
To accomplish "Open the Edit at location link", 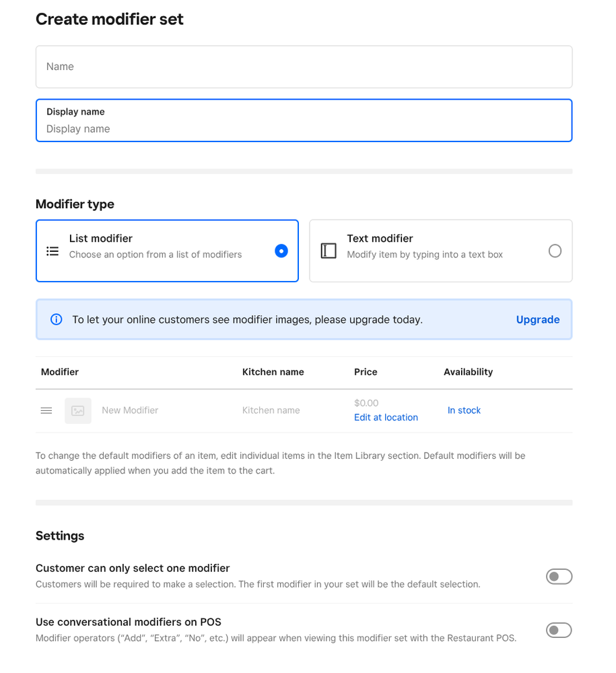I will click(386, 418).
